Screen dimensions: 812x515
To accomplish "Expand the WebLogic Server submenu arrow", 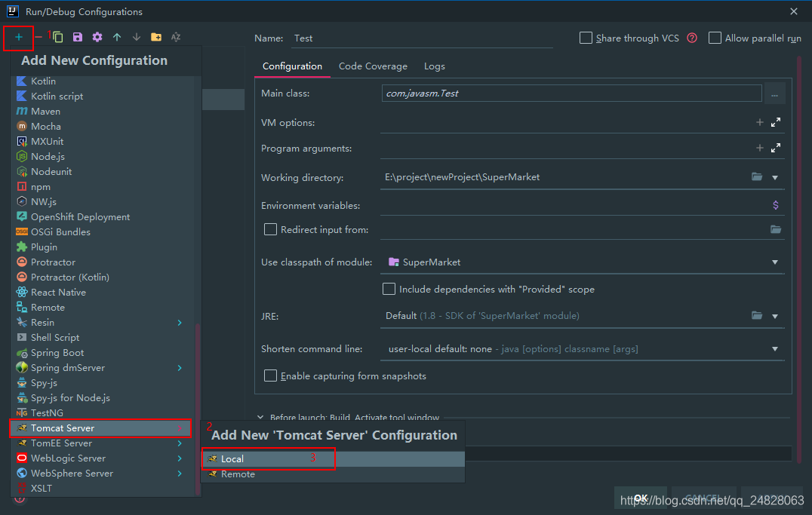I will point(180,458).
